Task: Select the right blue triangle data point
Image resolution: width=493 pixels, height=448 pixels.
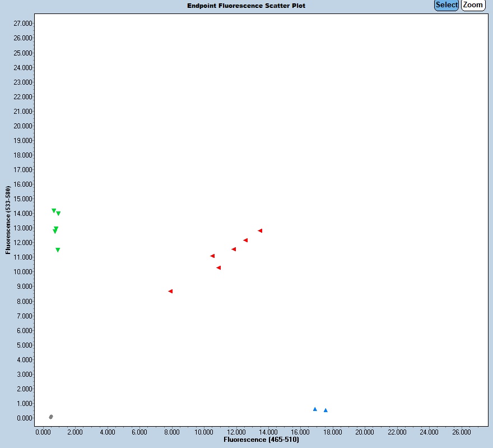Action: [x=325, y=410]
